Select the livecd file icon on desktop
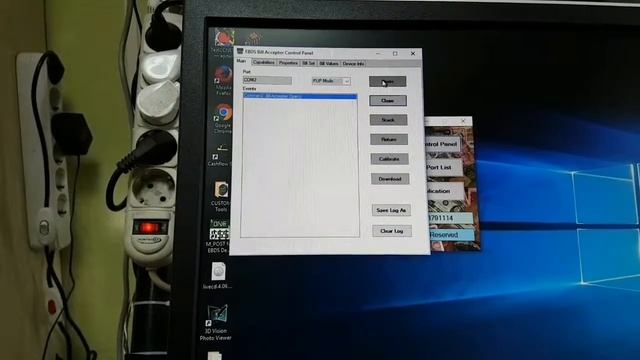The width and height of the screenshot is (640, 360). [218, 276]
